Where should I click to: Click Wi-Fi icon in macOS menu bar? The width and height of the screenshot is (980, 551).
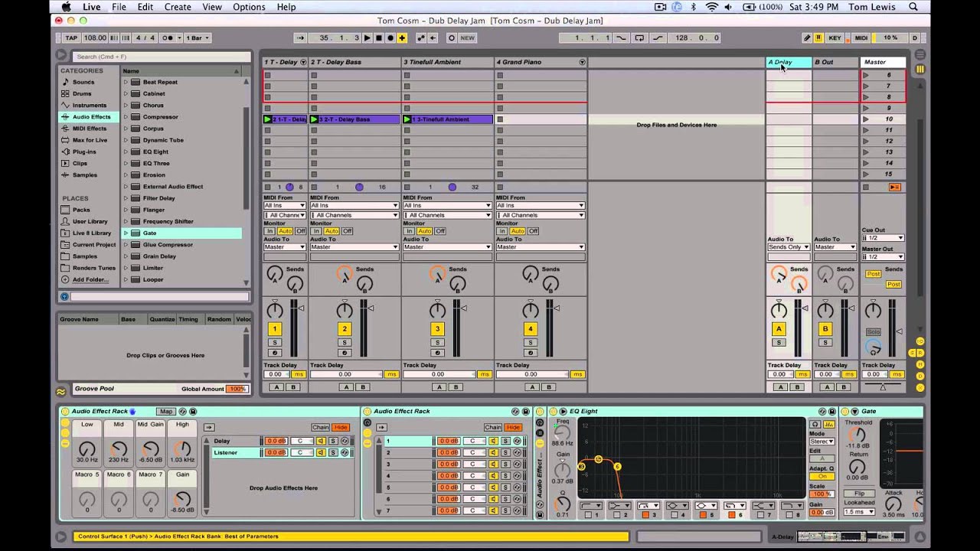point(712,7)
